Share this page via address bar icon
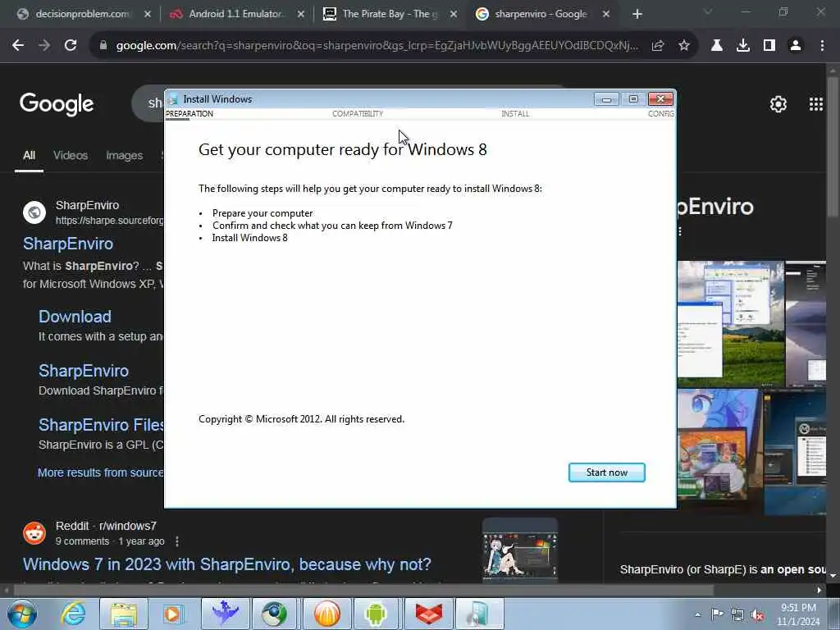The height and width of the screenshot is (630, 840). pyautogui.click(x=658, y=46)
